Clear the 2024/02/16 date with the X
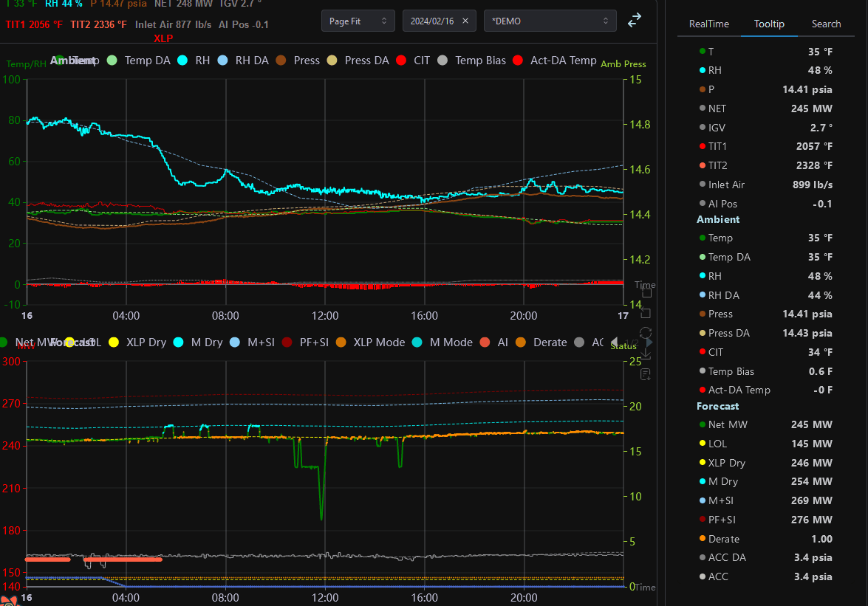Screen dimensions: 868x606 pyautogui.click(x=465, y=21)
